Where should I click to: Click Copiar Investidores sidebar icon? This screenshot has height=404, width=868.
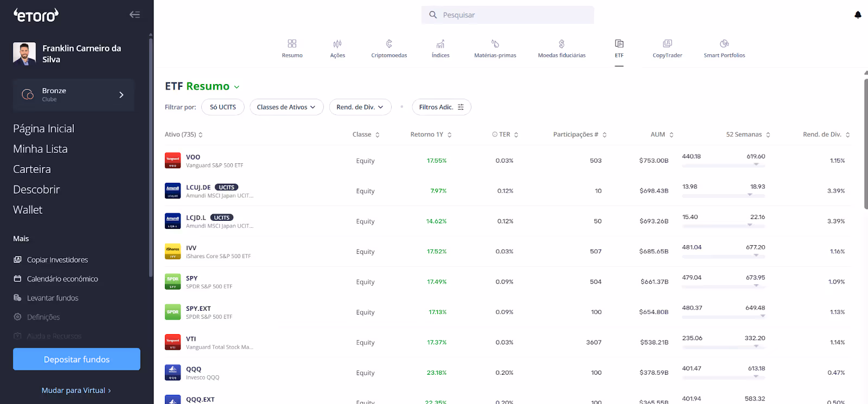(17, 260)
